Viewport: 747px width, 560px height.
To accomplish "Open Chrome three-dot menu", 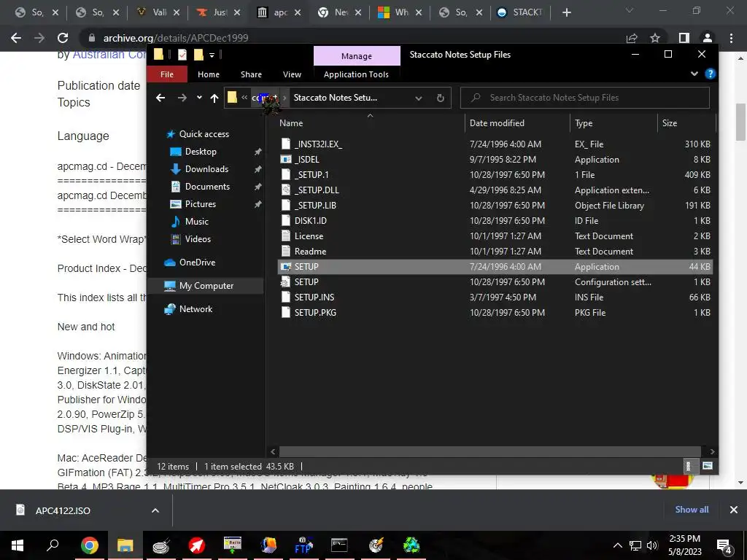I will (x=731, y=38).
